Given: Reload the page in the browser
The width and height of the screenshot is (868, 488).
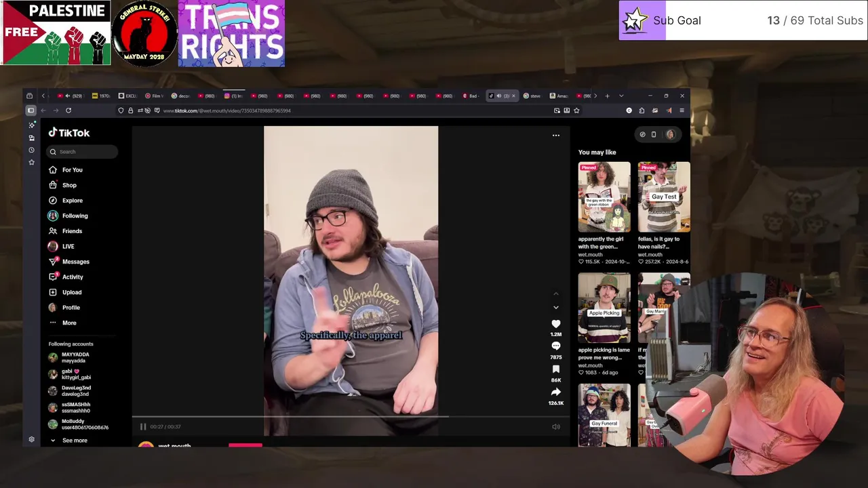Looking at the screenshot, I should (x=68, y=110).
